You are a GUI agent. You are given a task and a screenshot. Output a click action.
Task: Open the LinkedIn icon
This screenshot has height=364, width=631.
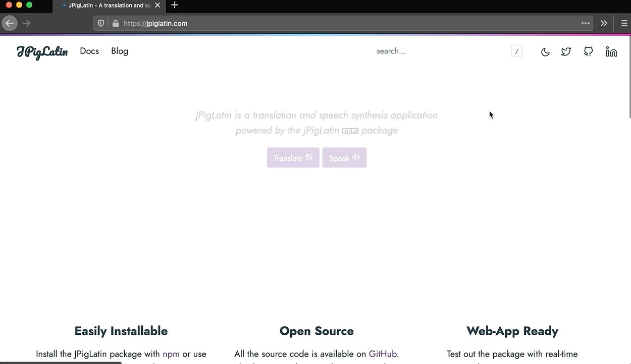(x=611, y=51)
